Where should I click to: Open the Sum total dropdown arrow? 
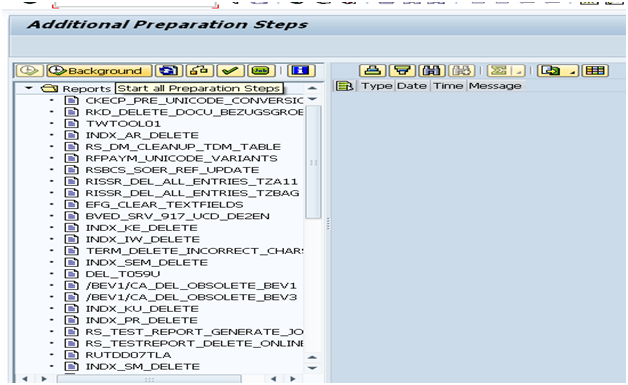[x=519, y=72]
